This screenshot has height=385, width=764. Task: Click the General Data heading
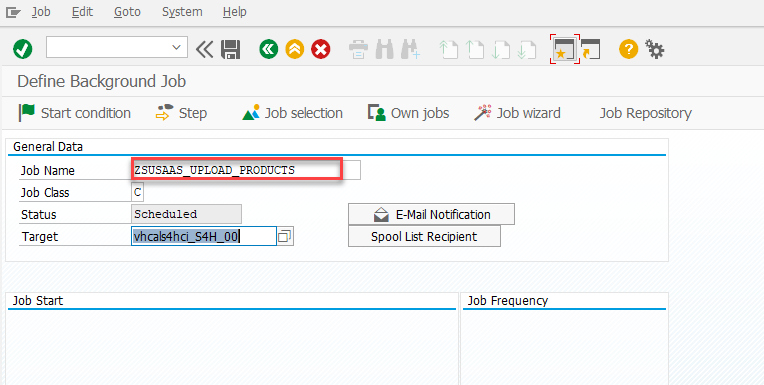[x=48, y=147]
